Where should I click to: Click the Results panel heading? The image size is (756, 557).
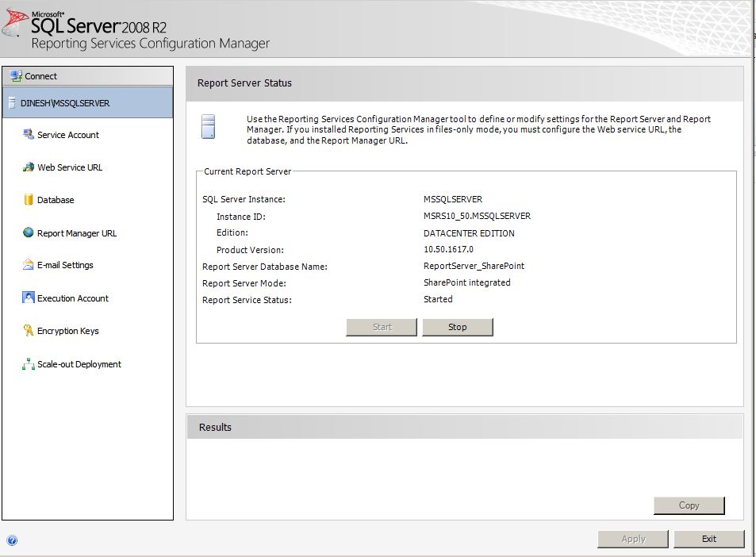(215, 428)
